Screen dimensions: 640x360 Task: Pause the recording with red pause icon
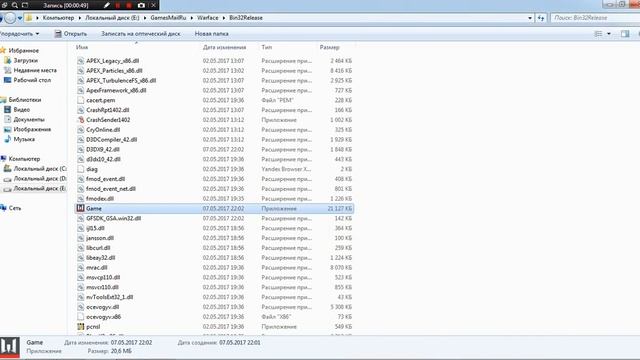tap(118, 5)
